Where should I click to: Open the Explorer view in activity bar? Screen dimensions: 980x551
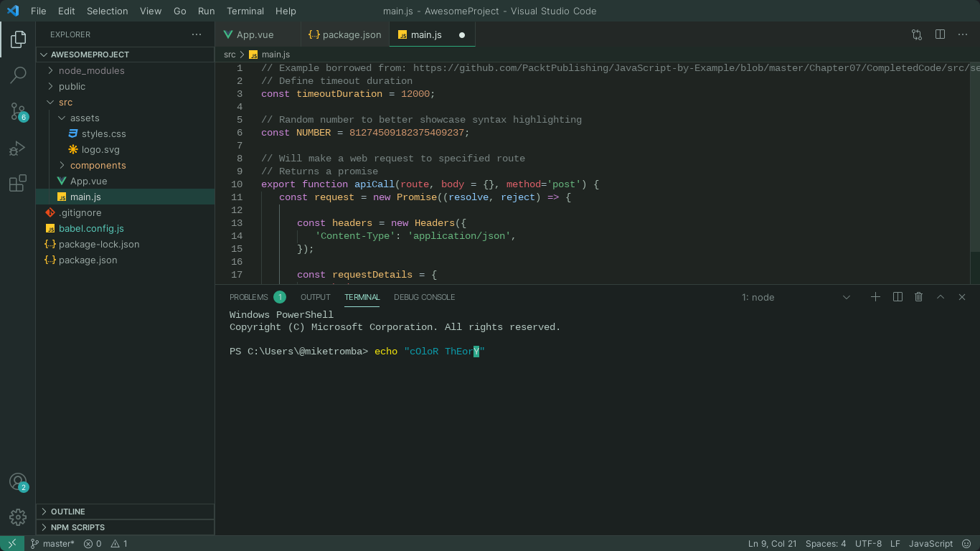coord(18,39)
